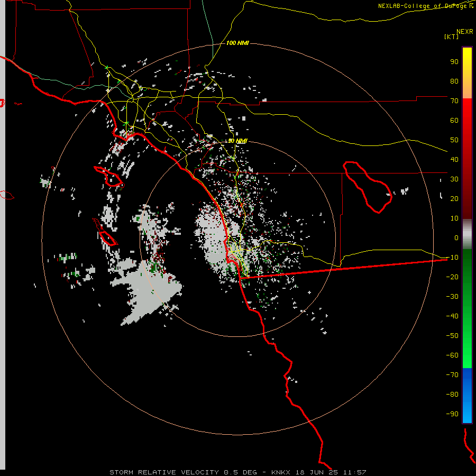The image size is (476, 476).
Task: Click the 10 value on the velocity scale
Action: coord(454,218)
